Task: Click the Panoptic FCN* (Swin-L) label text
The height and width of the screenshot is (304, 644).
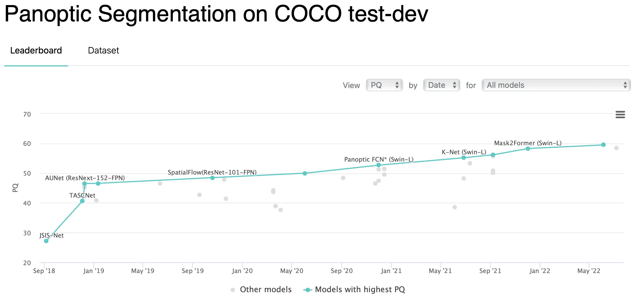Action: pyautogui.click(x=379, y=159)
